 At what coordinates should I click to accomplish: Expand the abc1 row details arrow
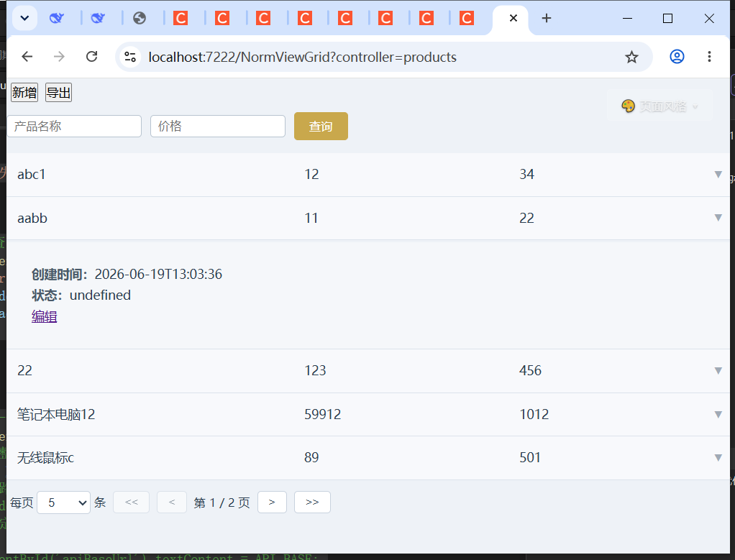(x=718, y=175)
